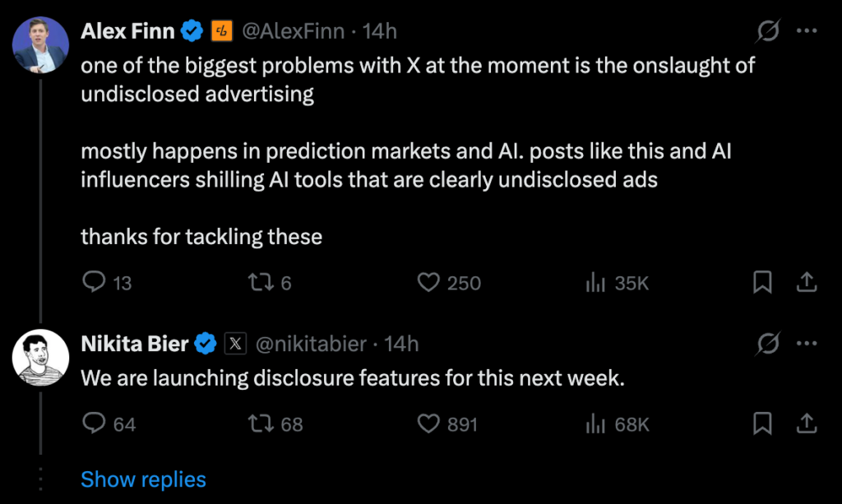Bookmark Nikita Bier's post
Image resolution: width=842 pixels, height=504 pixels.
(x=762, y=424)
